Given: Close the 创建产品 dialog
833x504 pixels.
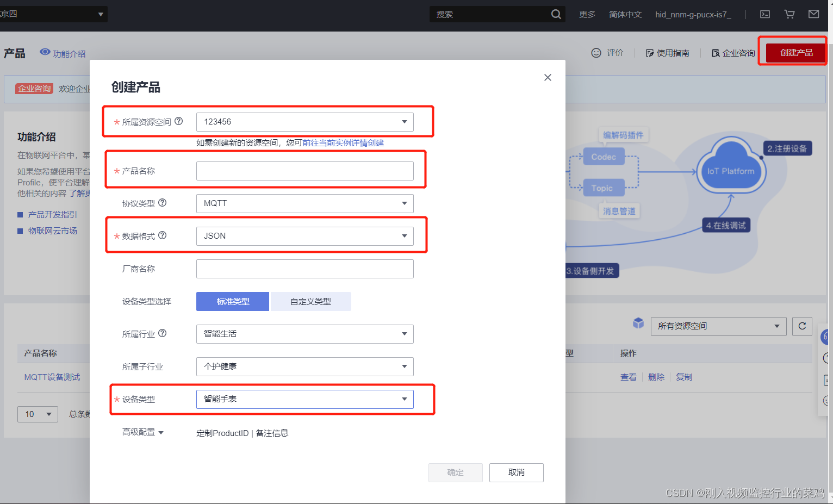Looking at the screenshot, I should point(548,77).
